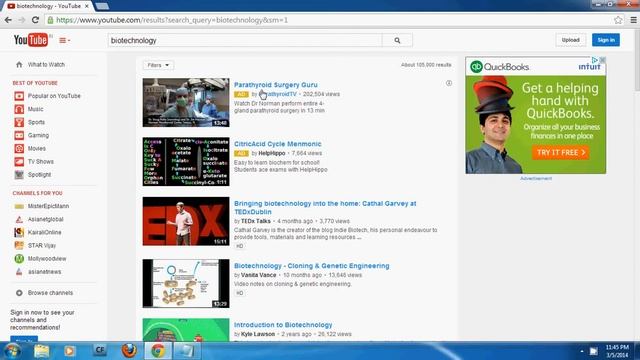Open Parathyroid Surgery Guru video title

tap(276, 84)
